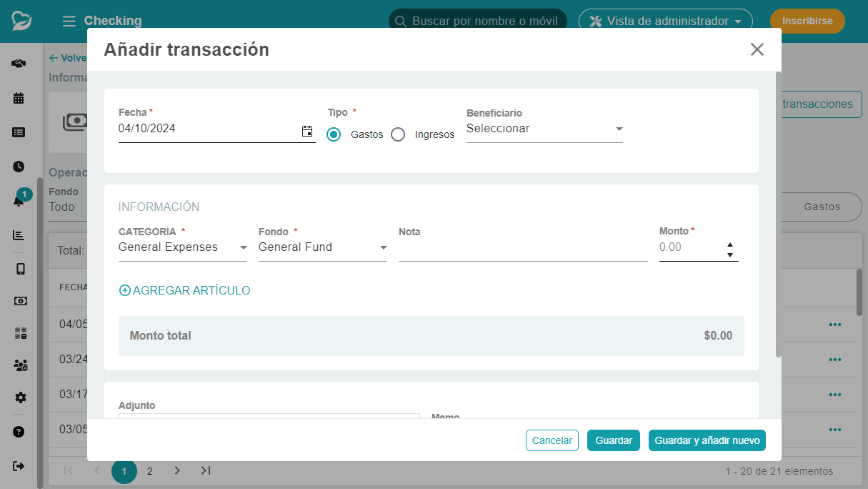Select the Gastos filter tab in background

822,207
